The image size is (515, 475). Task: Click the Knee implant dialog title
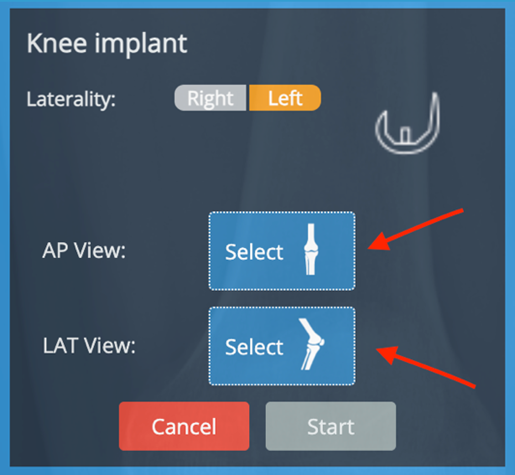click(x=107, y=43)
